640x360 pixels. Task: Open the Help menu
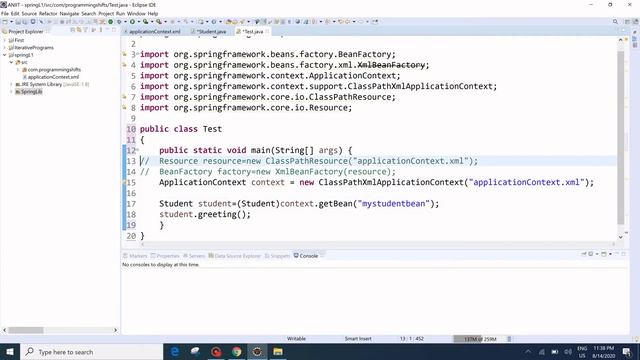click(x=153, y=13)
